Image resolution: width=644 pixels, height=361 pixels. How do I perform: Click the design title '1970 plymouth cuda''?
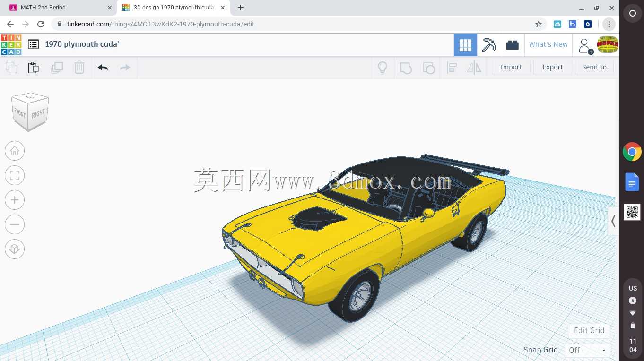click(x=82, y=44)
